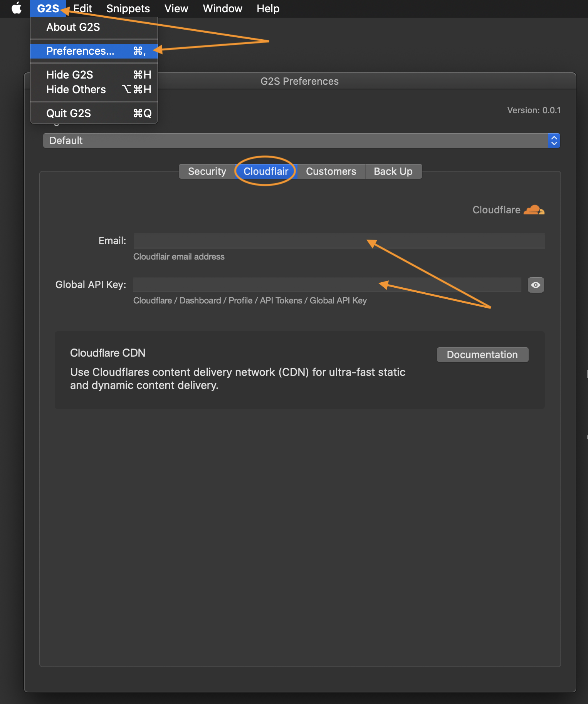This screenshot has width=588, height=704.
Task: Open the Window menu
Action: 222,8
